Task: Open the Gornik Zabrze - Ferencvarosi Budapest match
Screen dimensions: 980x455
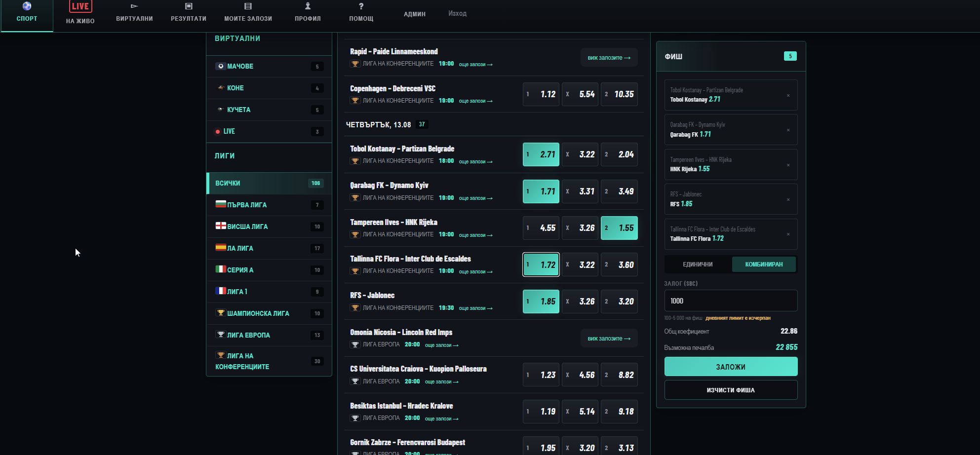Action: (407, 442)
